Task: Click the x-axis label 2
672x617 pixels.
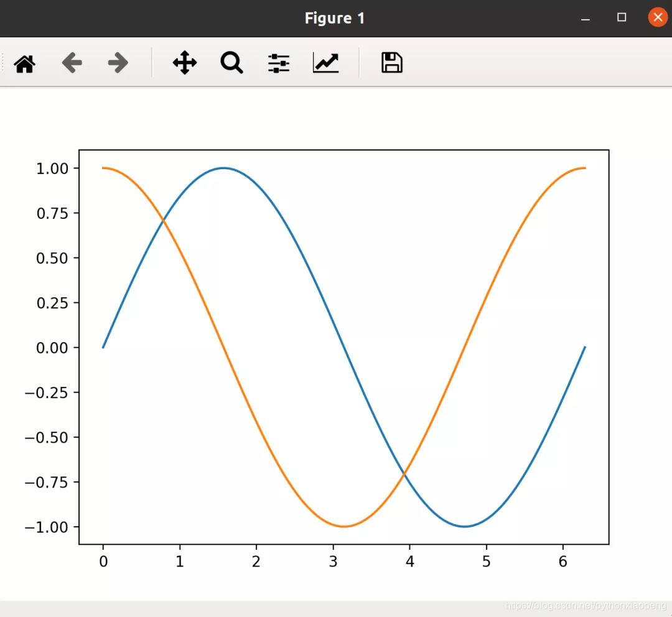Action: [x=256, y=561]
